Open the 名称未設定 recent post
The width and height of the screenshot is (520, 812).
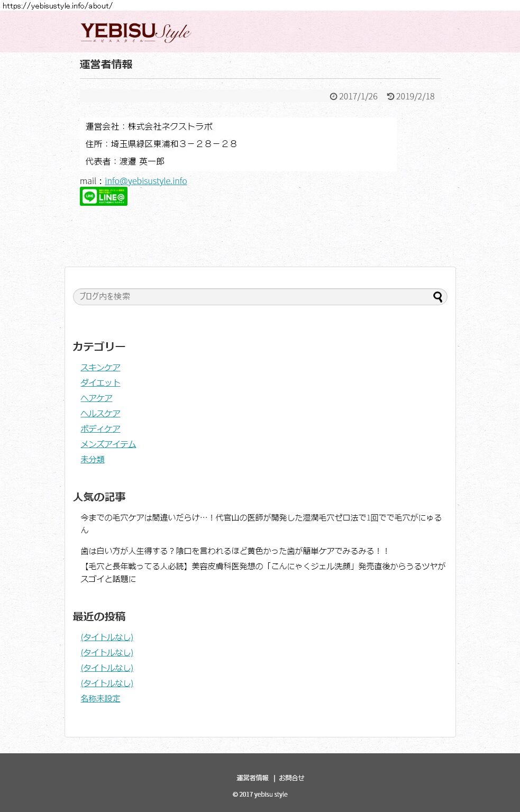(x=101, y=699)
